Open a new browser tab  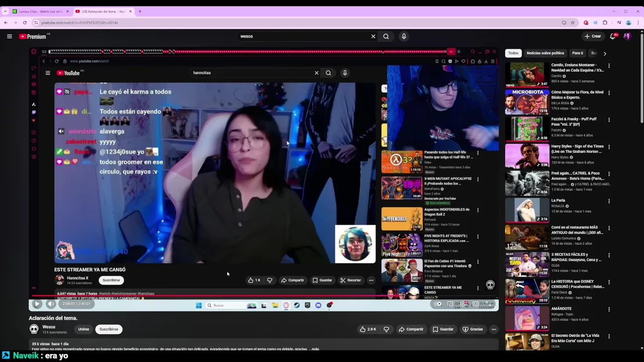(x=140, y=11)
